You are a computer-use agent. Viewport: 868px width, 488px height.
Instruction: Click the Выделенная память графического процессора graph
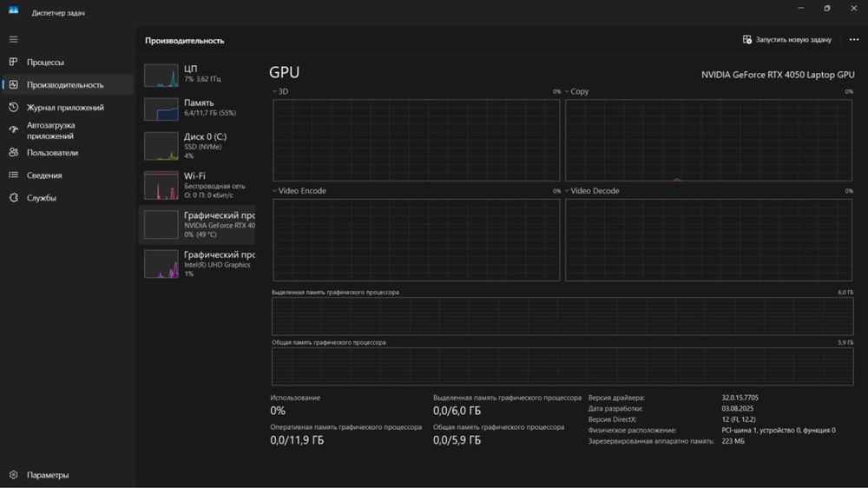[562, 316]
